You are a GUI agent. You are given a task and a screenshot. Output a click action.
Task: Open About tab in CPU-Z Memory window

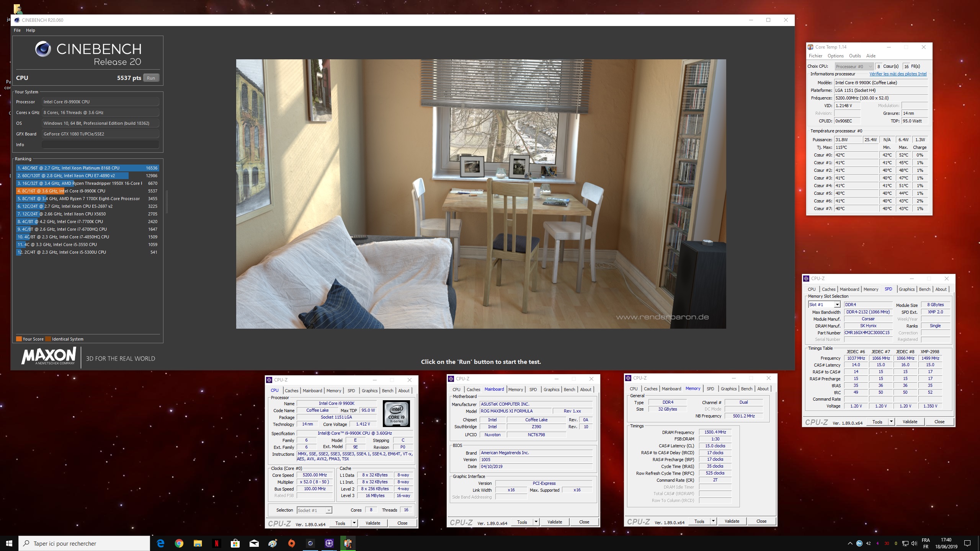[x=763, y=389]
